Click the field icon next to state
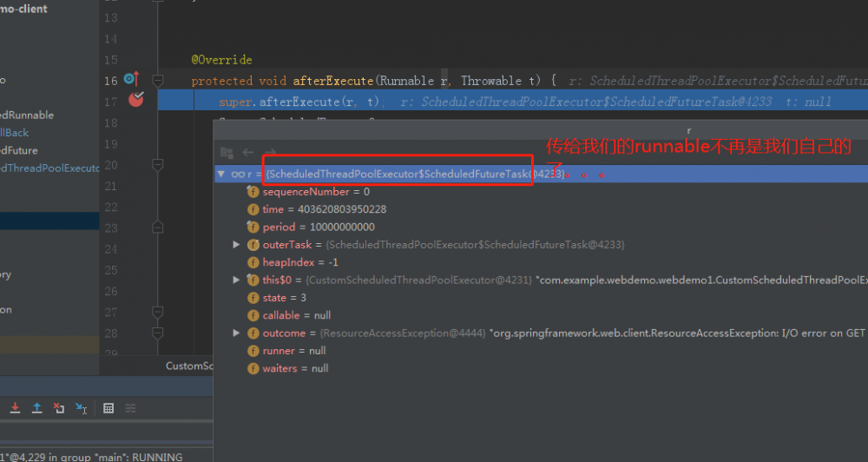The height and width of the screenshot is (462, 868). point(253,298)
